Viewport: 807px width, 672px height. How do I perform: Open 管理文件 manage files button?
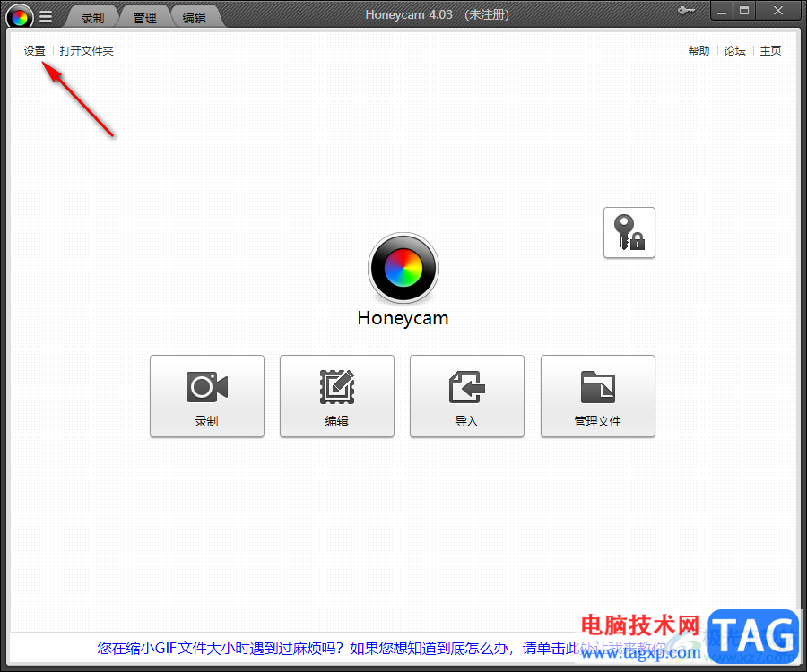[x=597, y=396]
